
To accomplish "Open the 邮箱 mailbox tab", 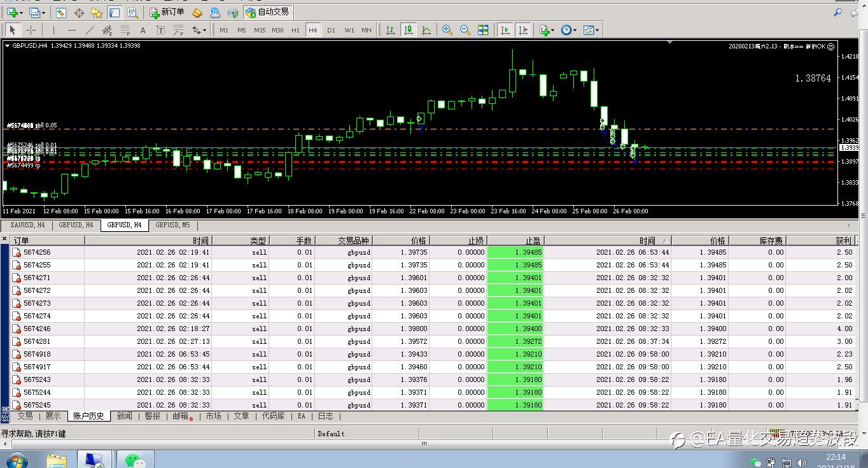I will coord(182,416).
